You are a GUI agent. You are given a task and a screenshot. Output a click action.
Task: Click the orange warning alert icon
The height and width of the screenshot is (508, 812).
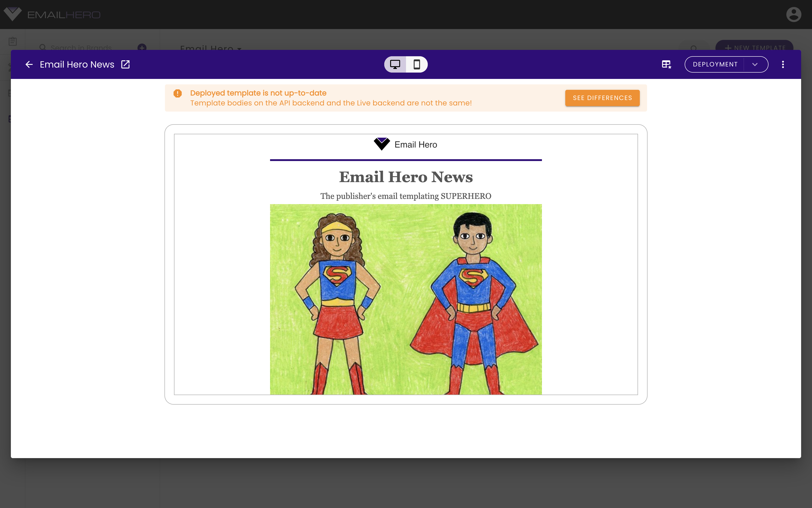[177, 93]
